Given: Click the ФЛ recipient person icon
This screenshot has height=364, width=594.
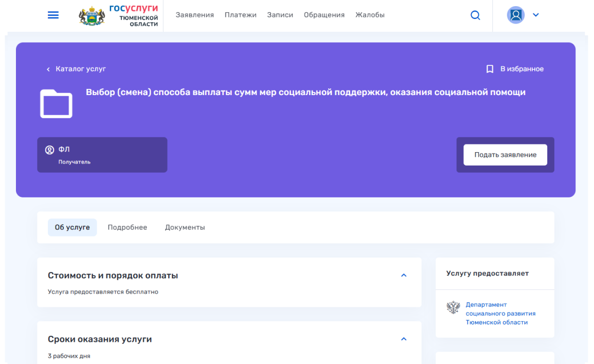Looking at the screenshot, I should [49, 150].
